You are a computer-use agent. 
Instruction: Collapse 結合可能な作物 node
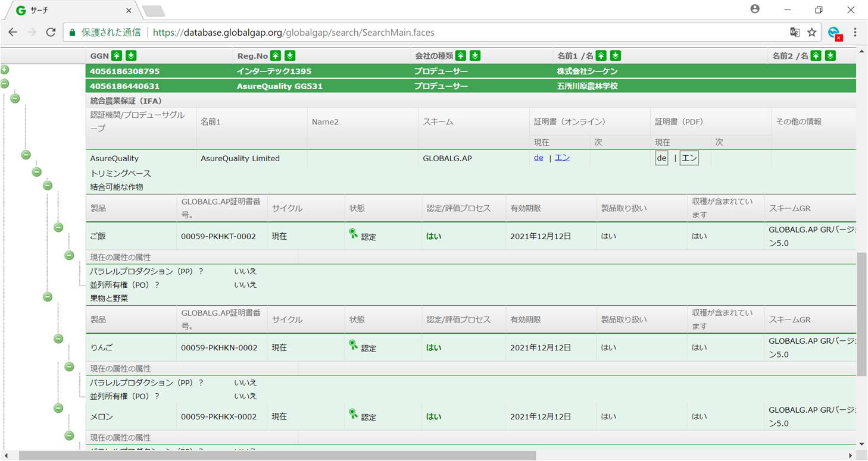(48, 186)
